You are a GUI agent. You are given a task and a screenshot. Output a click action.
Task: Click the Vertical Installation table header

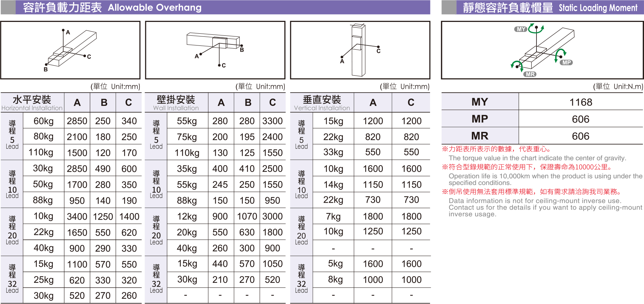(322, 103)
